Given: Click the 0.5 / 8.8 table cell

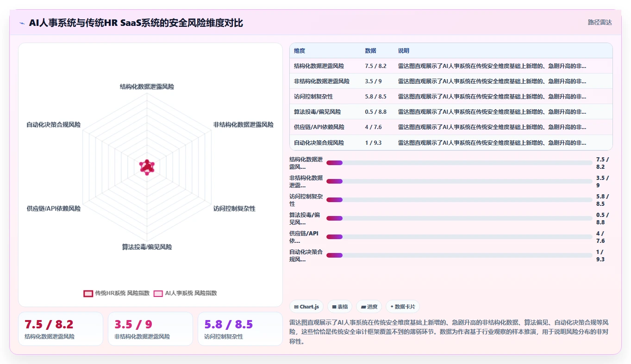Looking at the screenshot, I should click(x=375, y=112).
